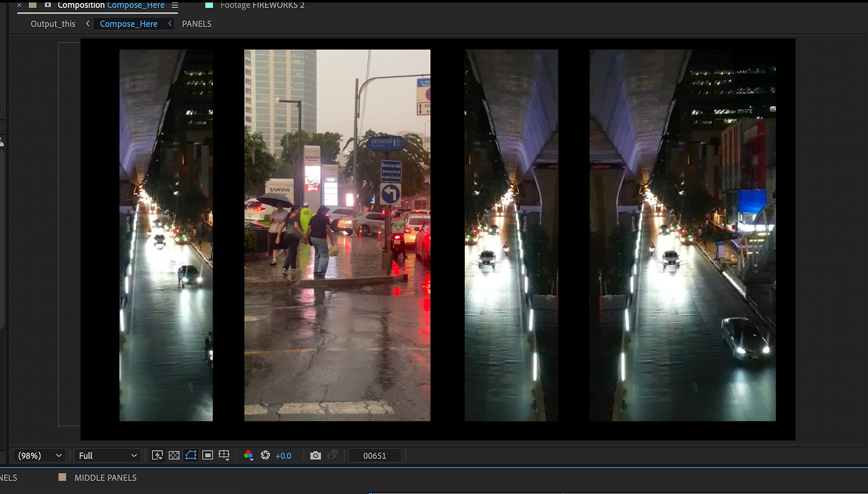The image size is (868, 494).
Task: Click the show snapshot icon
Action: coord(332,455)
